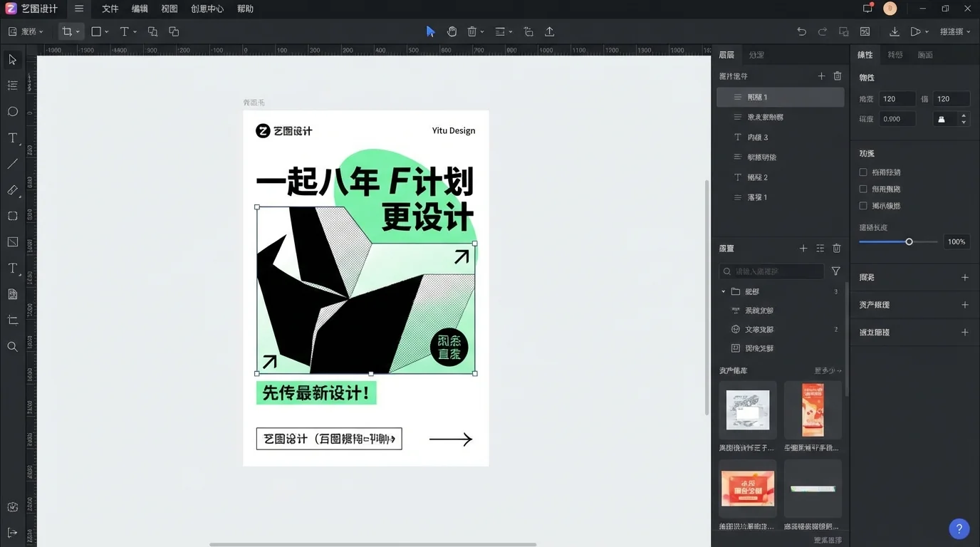The image size is (980, 547).
Task: Click the Delete trash icon in top toolbar
Action: (471, 31)
